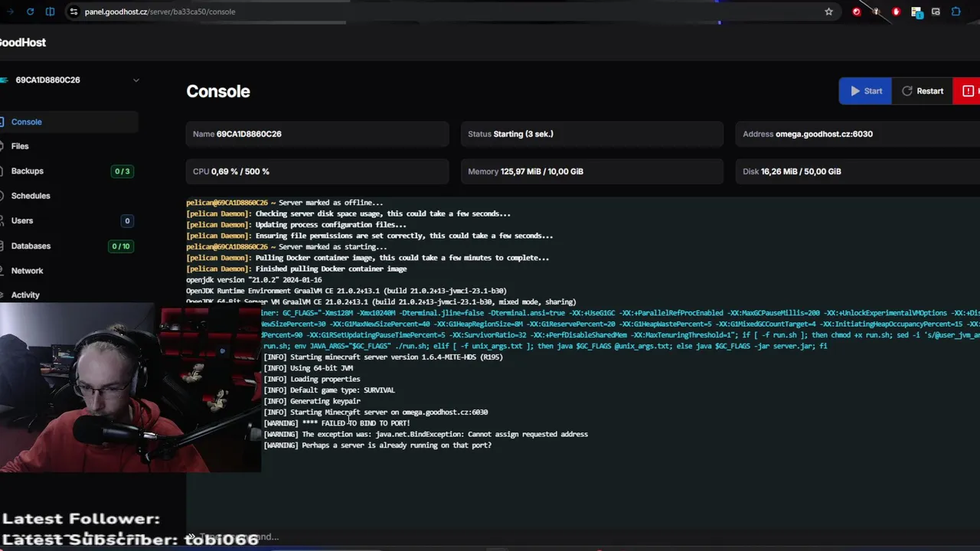Click the 'Default game type: SURVIVAL' line
The height and width of the screenshot is (551, 980).
[x=329, y=390]
